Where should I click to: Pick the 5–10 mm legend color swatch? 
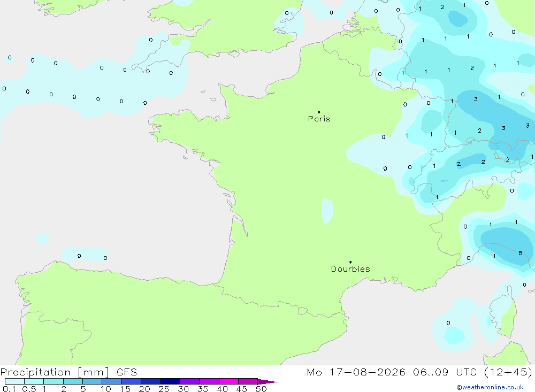pos(93,381)
